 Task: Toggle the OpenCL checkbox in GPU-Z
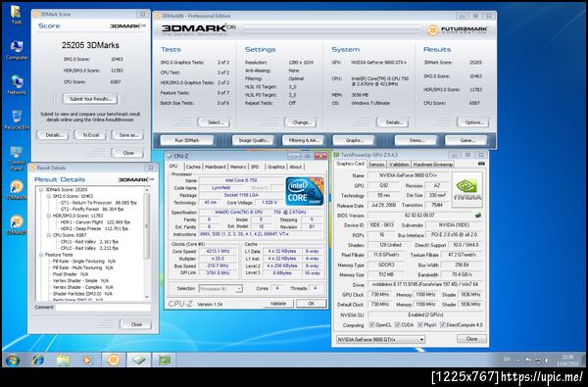coord(371,324)
